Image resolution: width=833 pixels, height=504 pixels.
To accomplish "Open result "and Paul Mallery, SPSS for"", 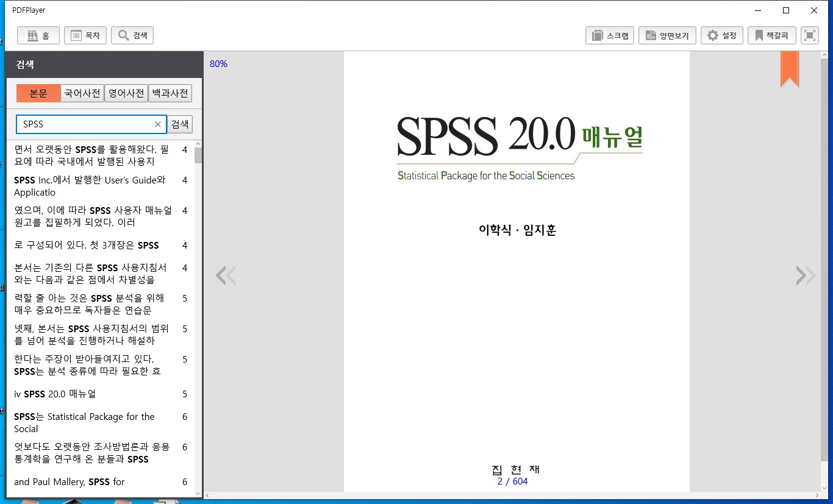I will tap(101, 481).
